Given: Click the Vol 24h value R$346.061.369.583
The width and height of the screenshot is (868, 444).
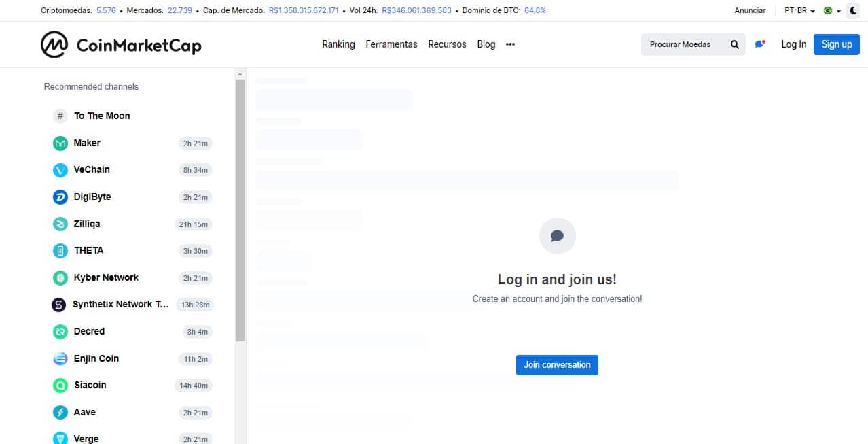Looking at the screenshot, I should (416, 10).
